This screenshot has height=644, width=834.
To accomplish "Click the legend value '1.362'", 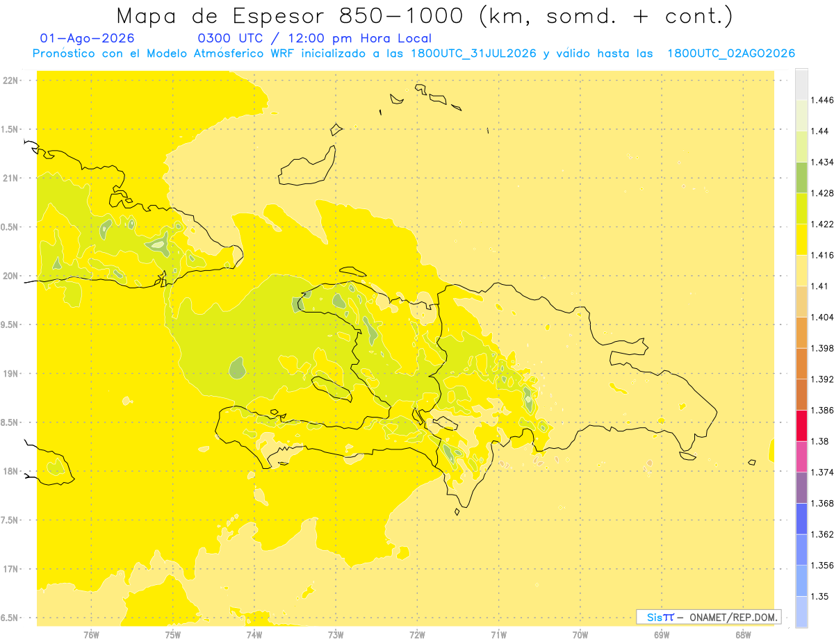I will (x=822, y=534).
